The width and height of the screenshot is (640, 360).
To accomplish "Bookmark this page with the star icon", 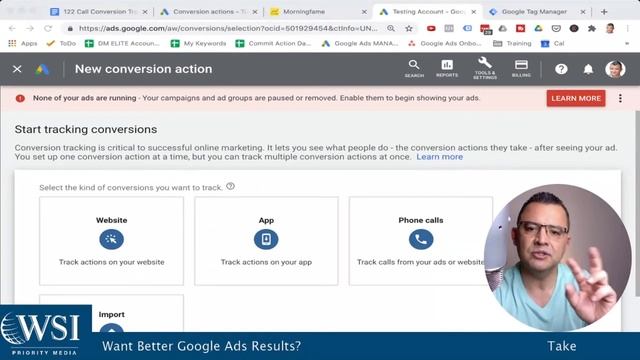I will pos(409,29).
